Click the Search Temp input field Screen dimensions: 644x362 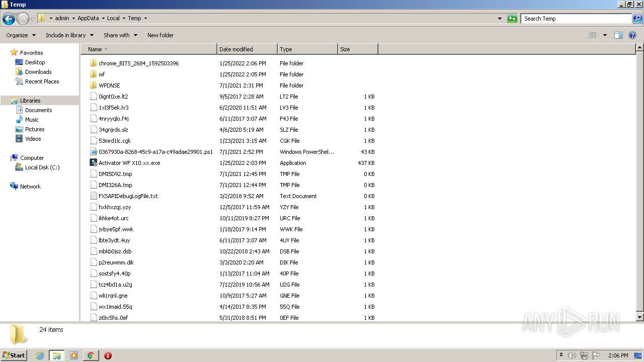coord(576,19)
